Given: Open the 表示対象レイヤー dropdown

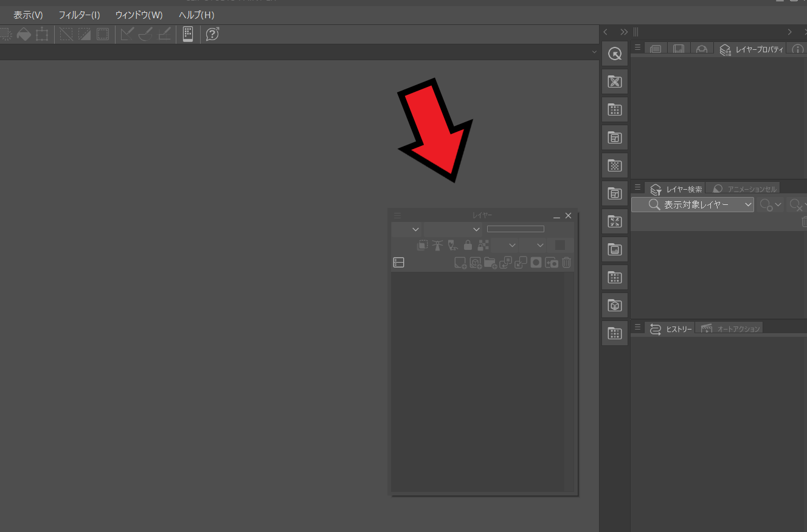Looking at the screenshot, I should click(693, 205).
